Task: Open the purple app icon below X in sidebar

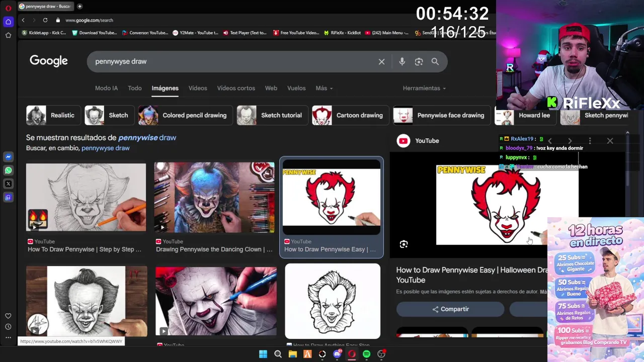Action: (8, 198)
